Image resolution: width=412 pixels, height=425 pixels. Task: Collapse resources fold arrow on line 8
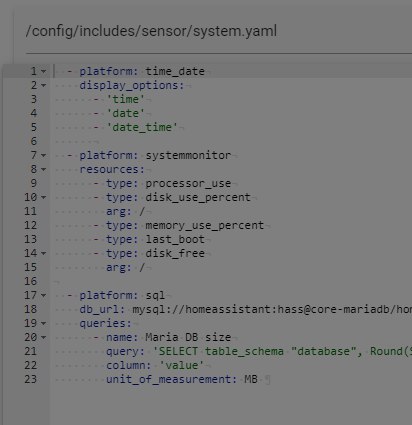[x=43, y=169]
